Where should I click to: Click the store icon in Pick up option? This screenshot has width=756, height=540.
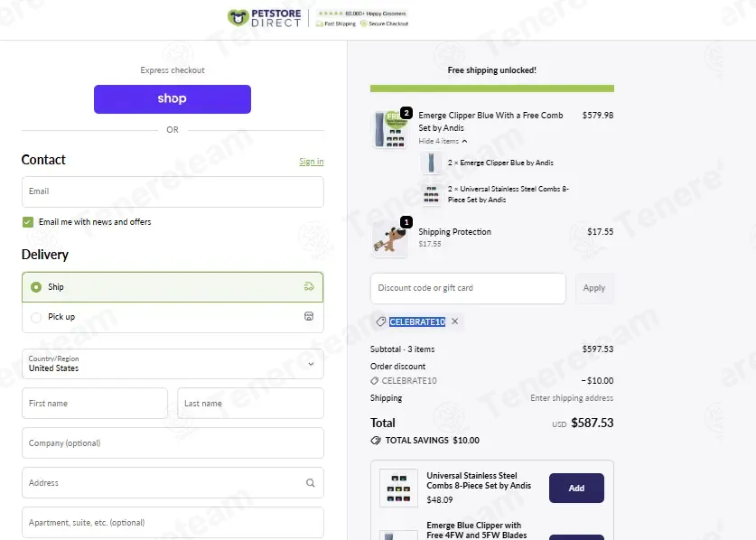coord(309,316)
